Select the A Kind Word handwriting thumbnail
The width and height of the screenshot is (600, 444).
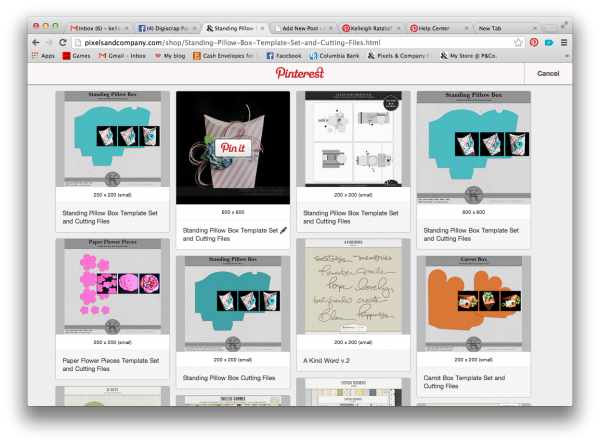[353, 286]
